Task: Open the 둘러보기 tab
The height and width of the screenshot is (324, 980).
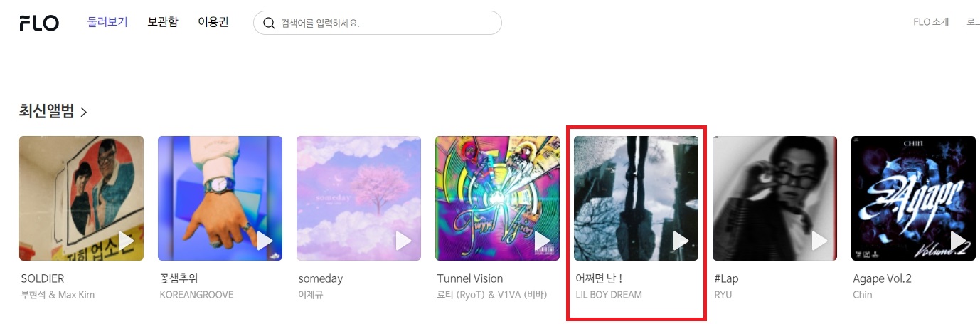Action: (x=107, y=22)
